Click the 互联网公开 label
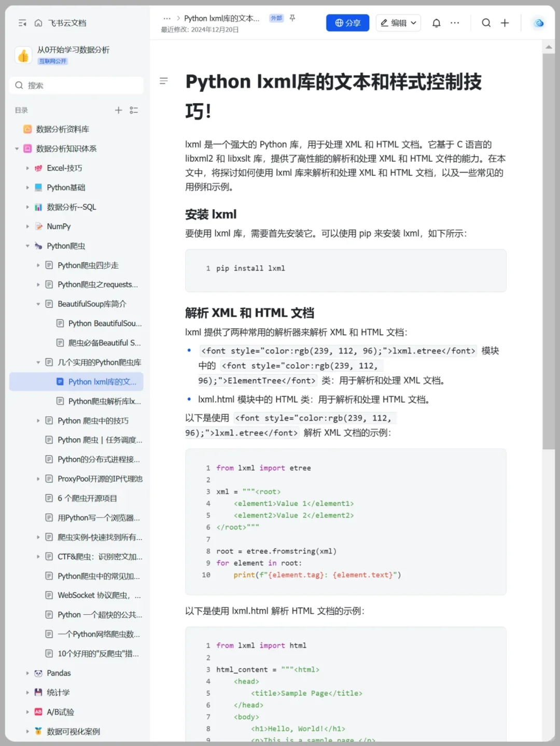The image size is (560, 746). click(x=54, y=61)
